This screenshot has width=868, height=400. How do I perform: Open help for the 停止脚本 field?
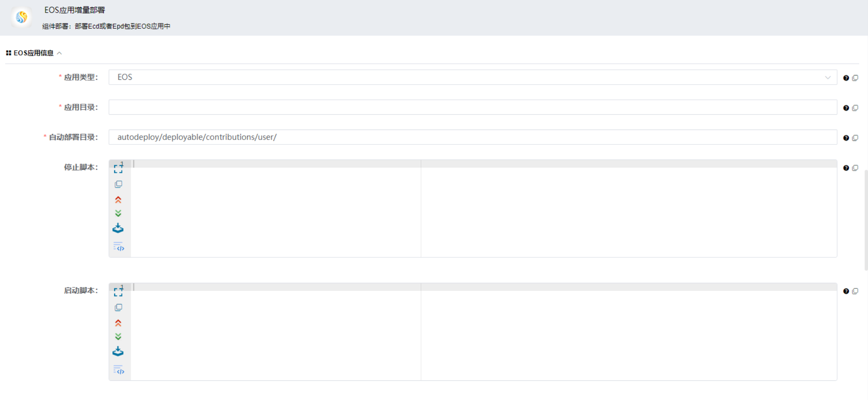click(846, 168)
